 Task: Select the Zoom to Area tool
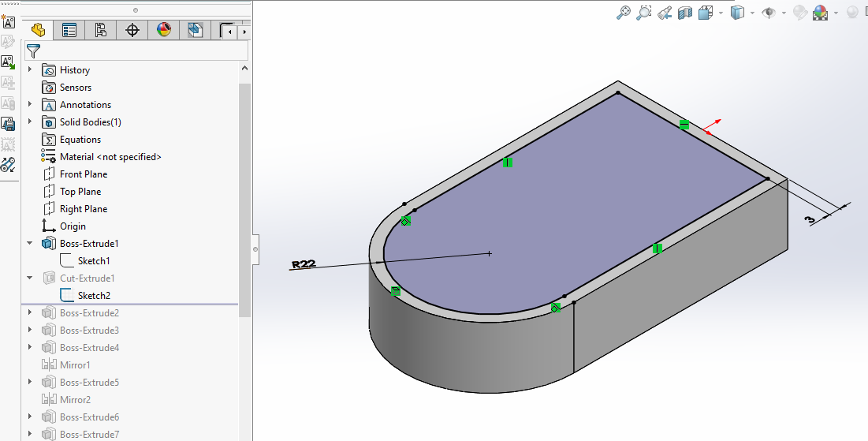[x=644, y=13]
